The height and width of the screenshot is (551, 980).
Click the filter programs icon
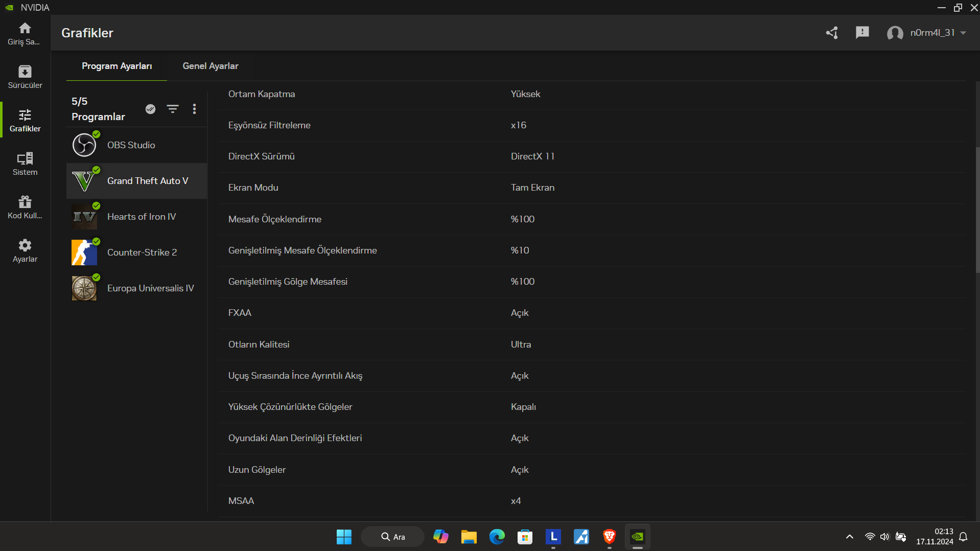pyautogui.click(x=173, y=109)
